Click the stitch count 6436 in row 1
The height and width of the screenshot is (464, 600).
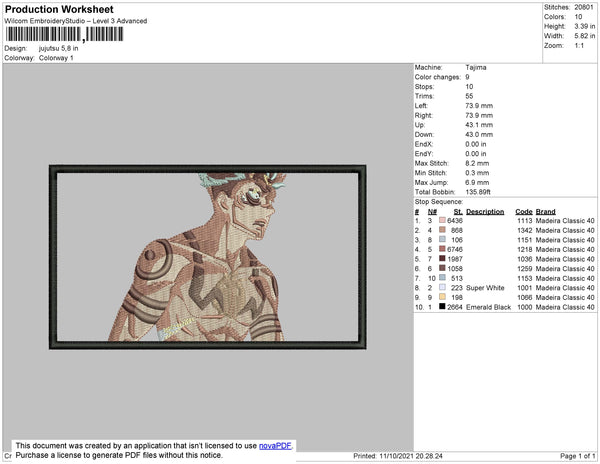coord(455,221)
